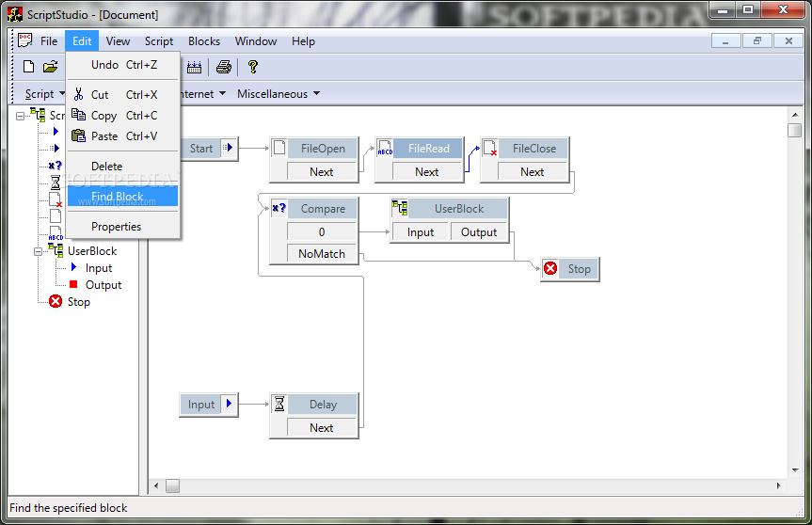Restore the inner document window

click(757, 40)
